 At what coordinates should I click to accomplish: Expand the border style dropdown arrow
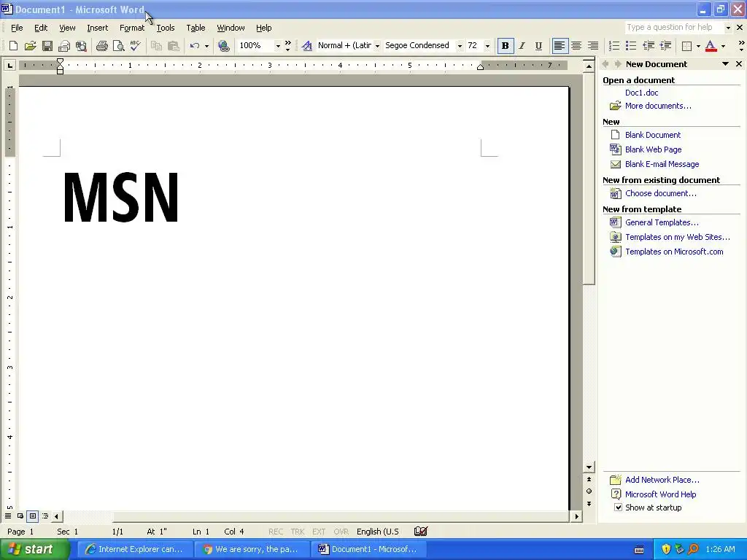coord(698,46)
